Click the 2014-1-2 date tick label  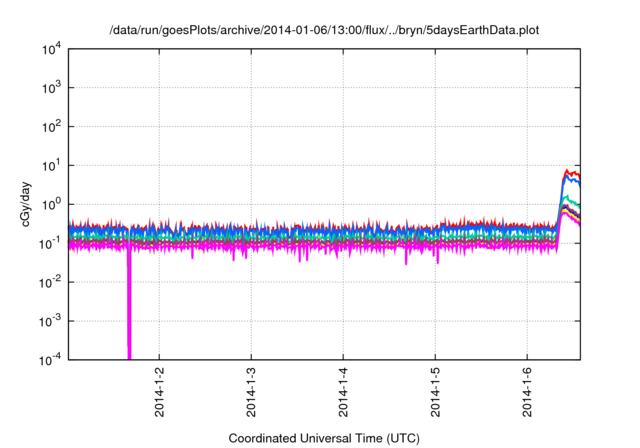click(x=159, y=392)
